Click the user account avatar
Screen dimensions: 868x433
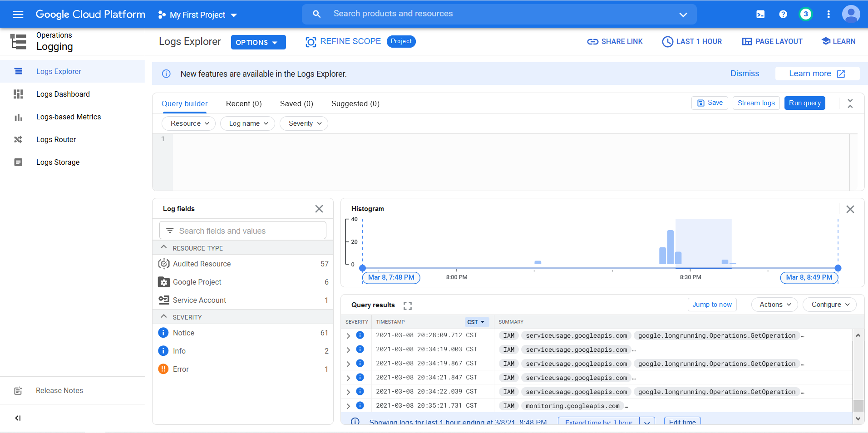(851, 14)
